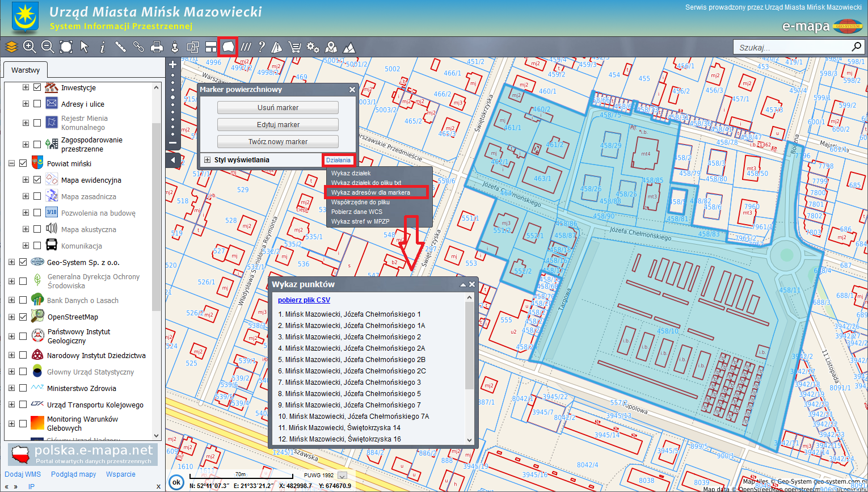This screenshot has width=868, height=492.
Task: Focus the Szukaj search field
Action: click(x=793, y=47)
